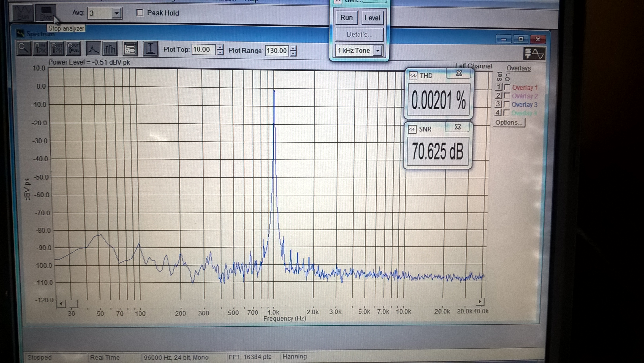Select the line spectrum plot icon
Viewport: 644px width, 363px height.
93,49
